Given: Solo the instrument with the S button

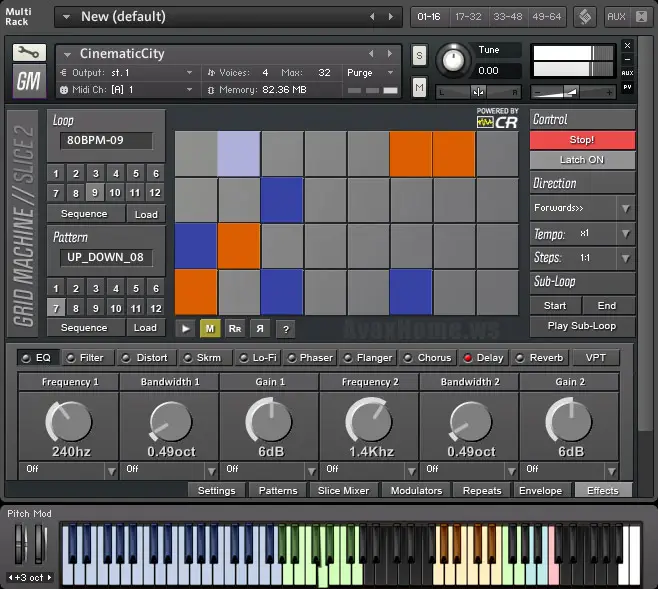Looking at the screenshot, I should pyautogui.click(x=419, y=55).
